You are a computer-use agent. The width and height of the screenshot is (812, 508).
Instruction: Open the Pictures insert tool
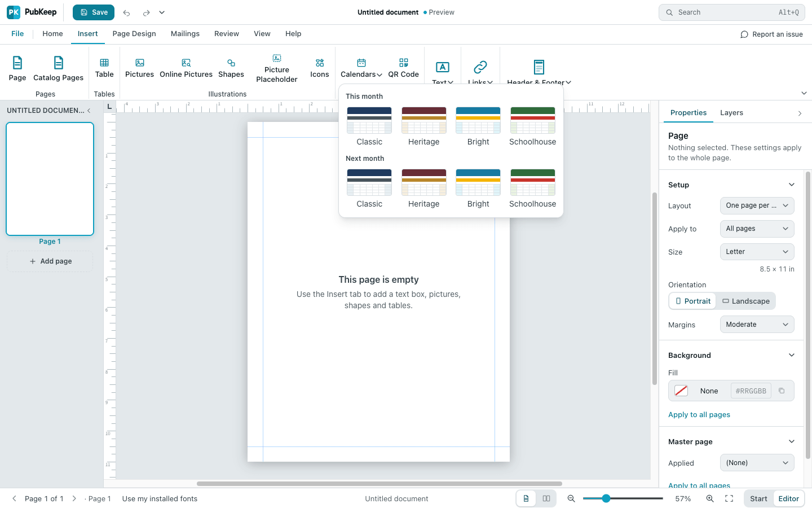(x=139, y=68)
